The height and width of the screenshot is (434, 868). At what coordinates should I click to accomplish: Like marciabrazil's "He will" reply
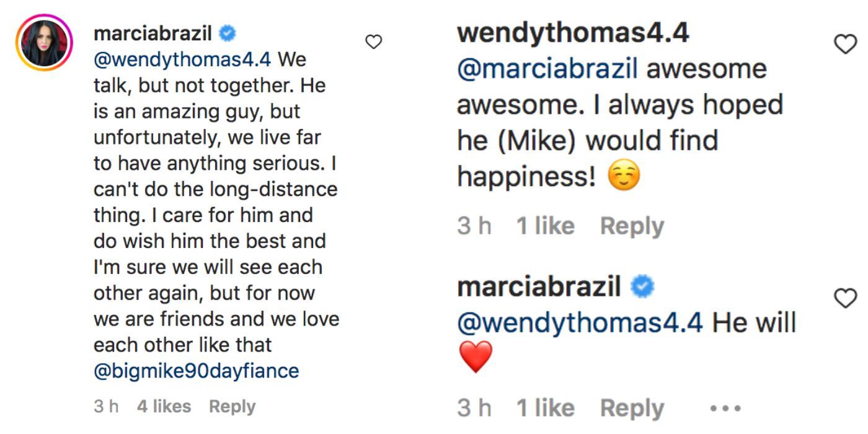[846, 298]
